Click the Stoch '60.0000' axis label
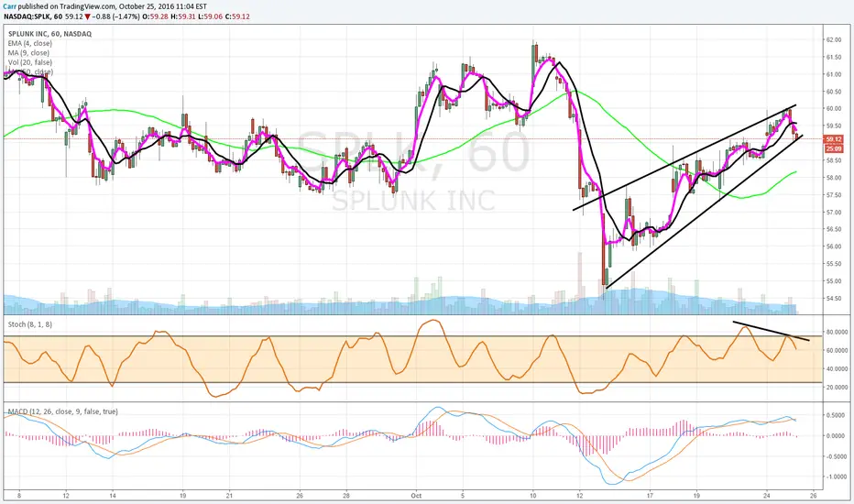The image size is (854, 504). pos(837,350)
